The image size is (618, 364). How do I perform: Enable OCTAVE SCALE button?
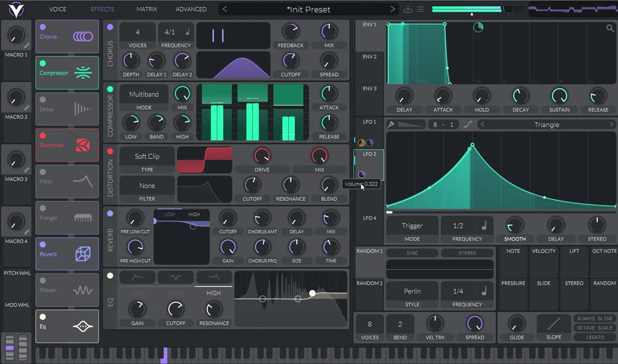pyautogui.click(x=594, y=328)
